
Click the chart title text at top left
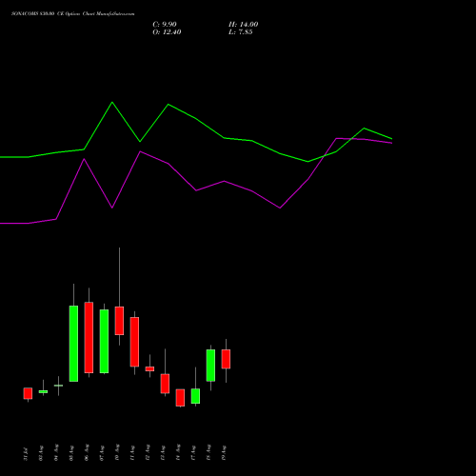pos(73,14)
